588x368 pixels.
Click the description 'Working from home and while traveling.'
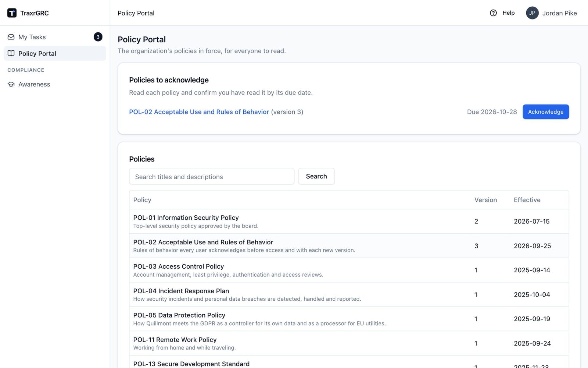[184, 348]
